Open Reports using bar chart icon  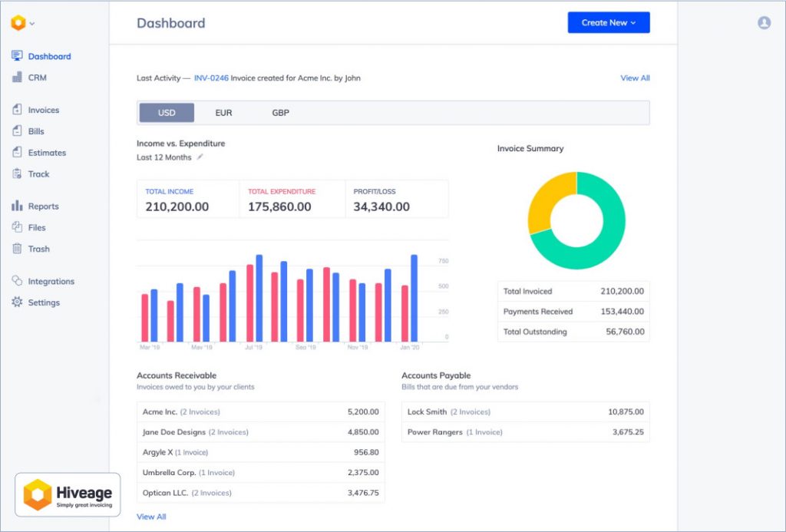pos(17,207)
